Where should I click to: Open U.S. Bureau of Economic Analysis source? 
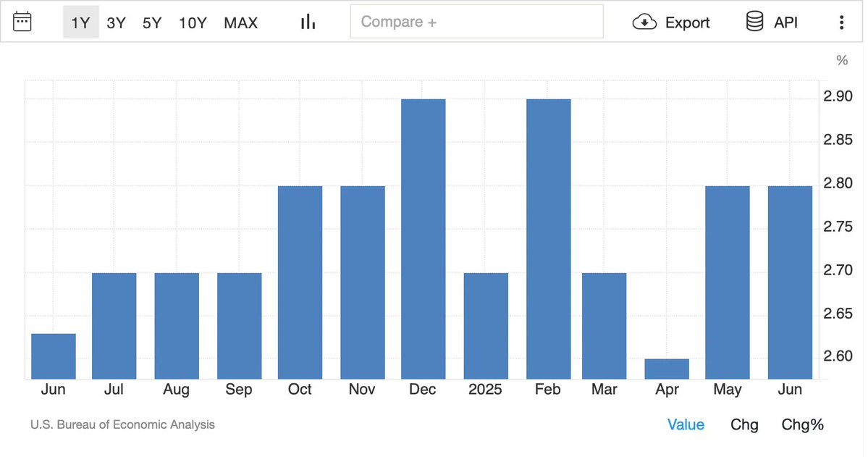[x=122, y=425]
